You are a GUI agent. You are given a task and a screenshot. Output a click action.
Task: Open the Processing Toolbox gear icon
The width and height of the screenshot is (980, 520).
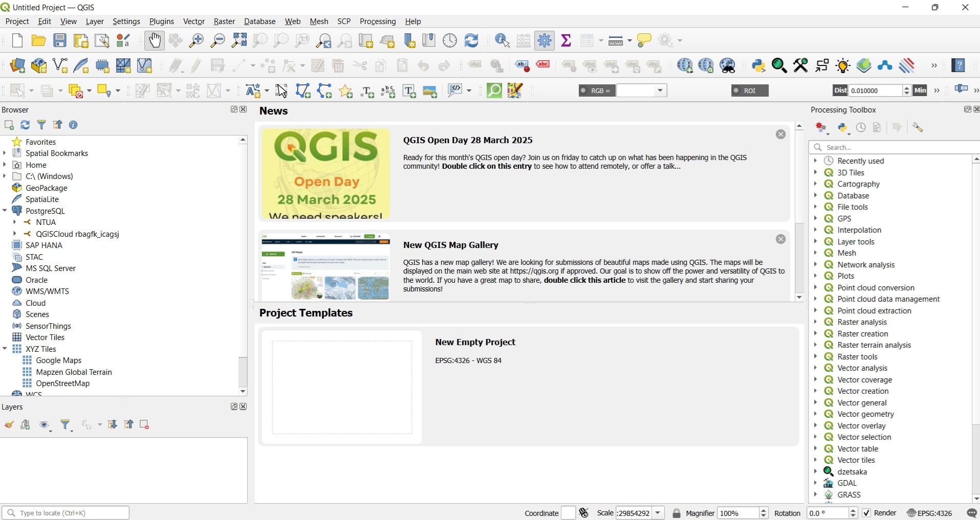point(545,40)
